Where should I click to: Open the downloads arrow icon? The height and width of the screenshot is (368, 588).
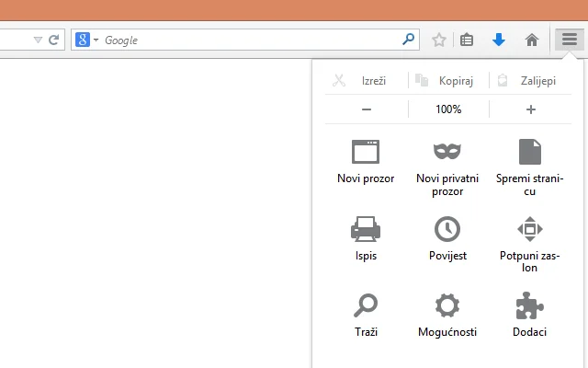click(x=499, y=40)
